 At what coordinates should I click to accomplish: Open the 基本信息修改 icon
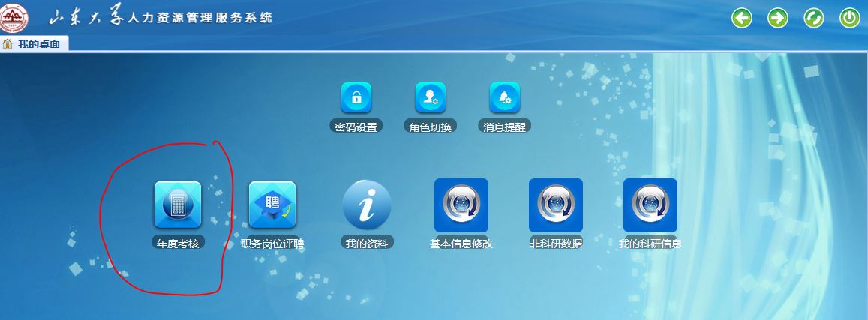[461, 205]
